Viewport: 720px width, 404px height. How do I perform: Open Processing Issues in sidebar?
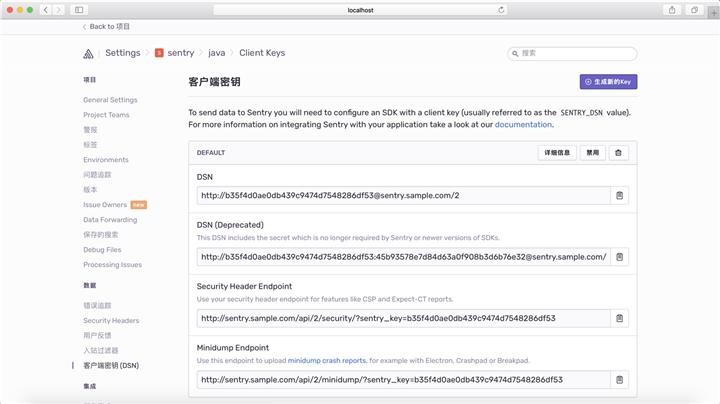click(x=112, y=265)
